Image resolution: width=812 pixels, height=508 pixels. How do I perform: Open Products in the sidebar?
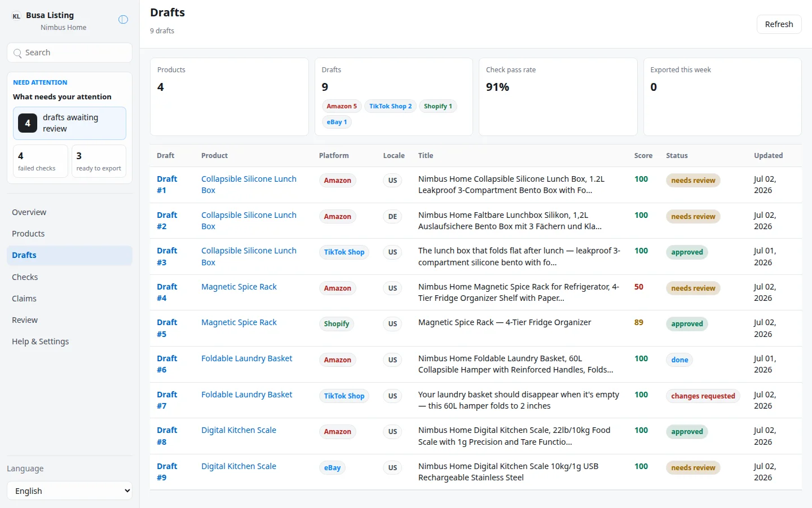point(69,234)
